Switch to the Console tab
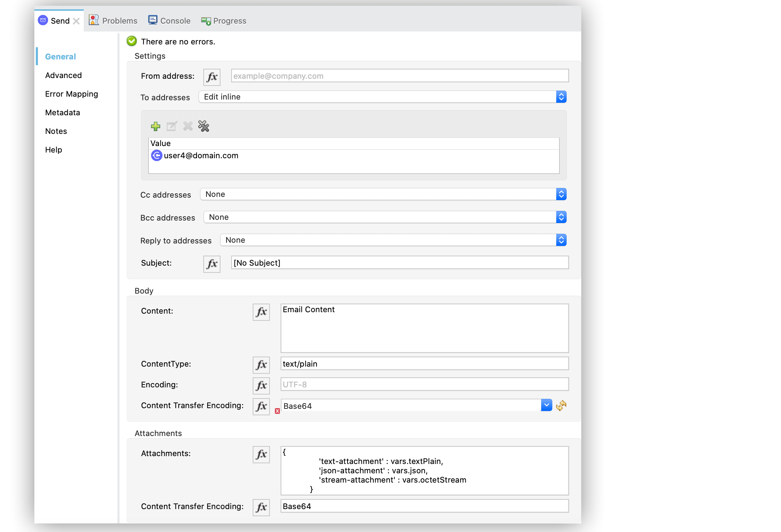 pyautogui.click(x=169, y=20)
